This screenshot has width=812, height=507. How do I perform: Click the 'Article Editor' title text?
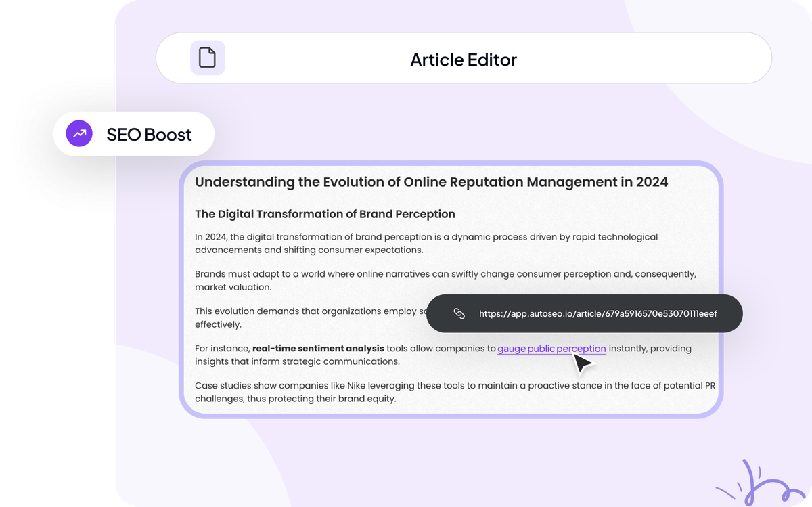tap(464, 60)
